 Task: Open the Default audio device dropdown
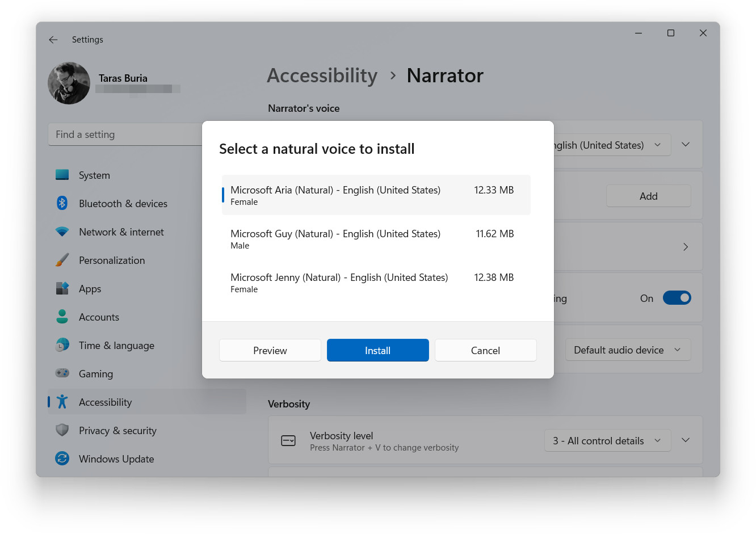click(628, 350)
